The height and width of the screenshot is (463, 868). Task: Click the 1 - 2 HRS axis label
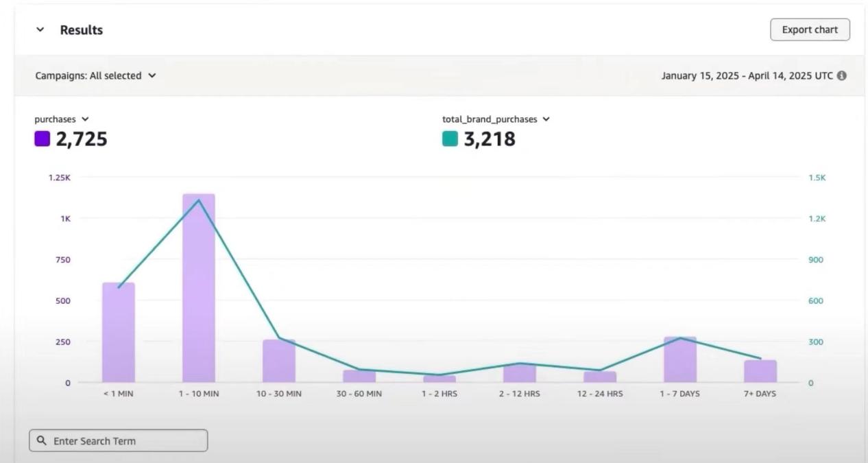point(439,394)
